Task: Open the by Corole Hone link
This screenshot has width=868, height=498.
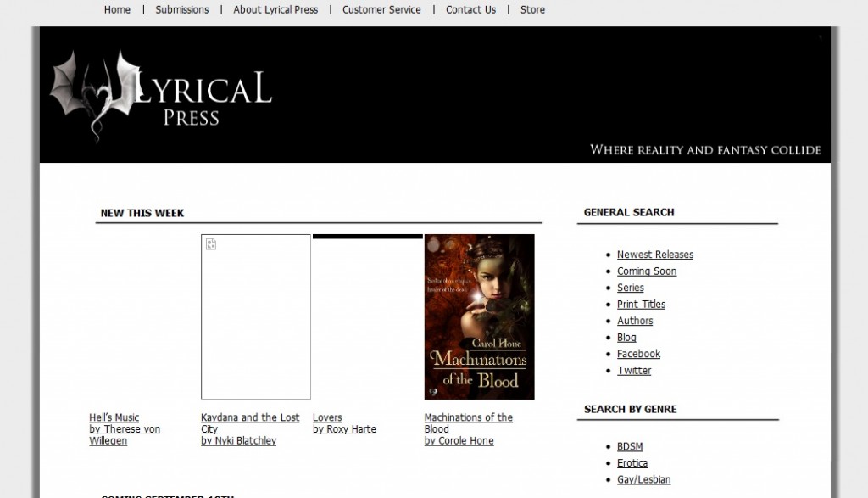Action: point(459,441)
